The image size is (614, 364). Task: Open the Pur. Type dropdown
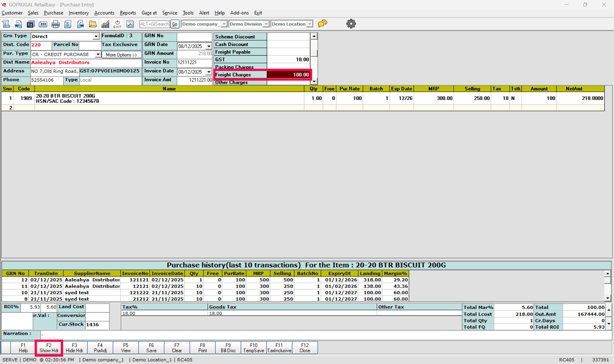[98, 54]
